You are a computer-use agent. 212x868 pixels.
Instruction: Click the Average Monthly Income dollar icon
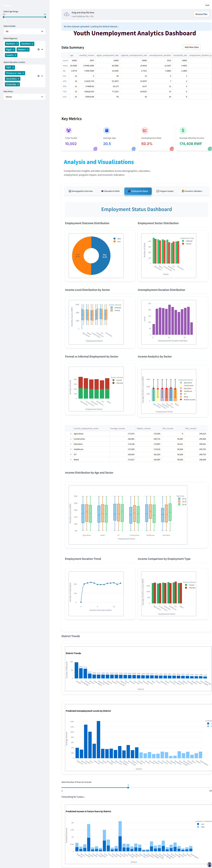[183, 130]
